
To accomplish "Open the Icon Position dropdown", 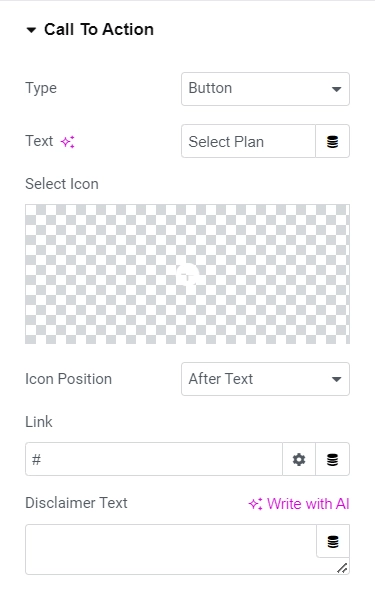I will tap(265, 379).
